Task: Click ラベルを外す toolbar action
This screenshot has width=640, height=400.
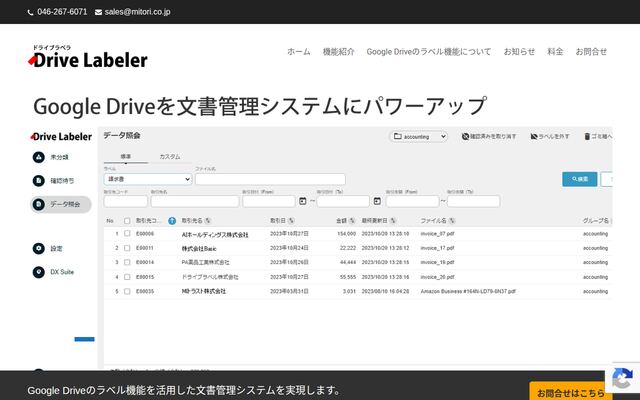Action: (x=550, y=136)
